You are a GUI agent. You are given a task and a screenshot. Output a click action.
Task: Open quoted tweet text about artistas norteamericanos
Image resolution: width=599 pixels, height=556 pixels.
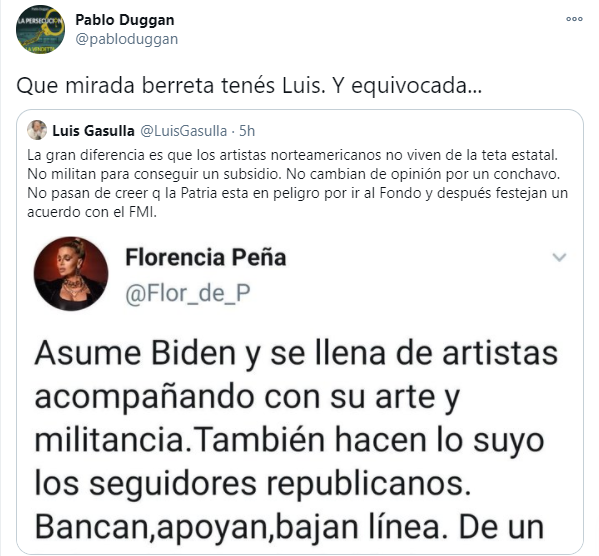click(298, 183)
